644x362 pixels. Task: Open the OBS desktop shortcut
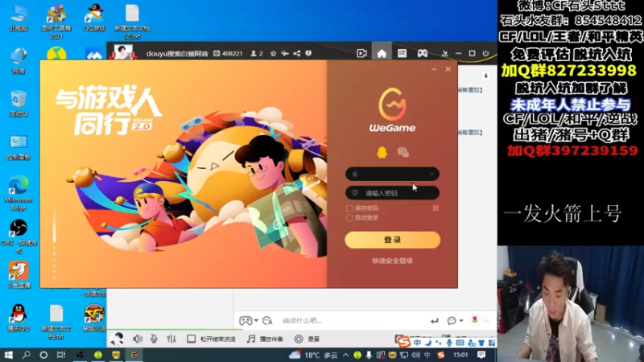18,236
